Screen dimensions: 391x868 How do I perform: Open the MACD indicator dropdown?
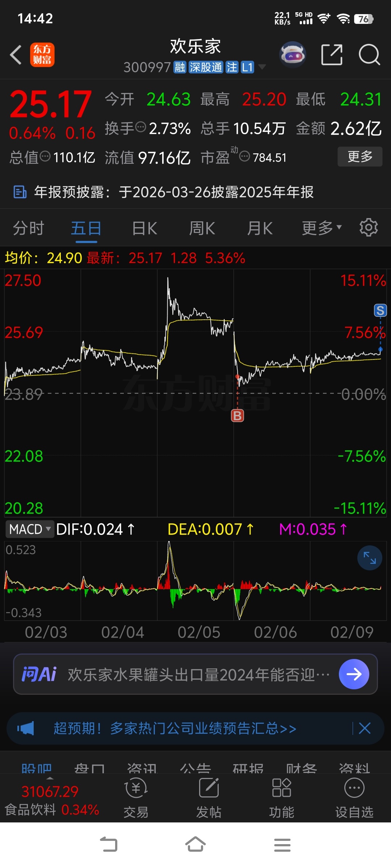point(30,529)
